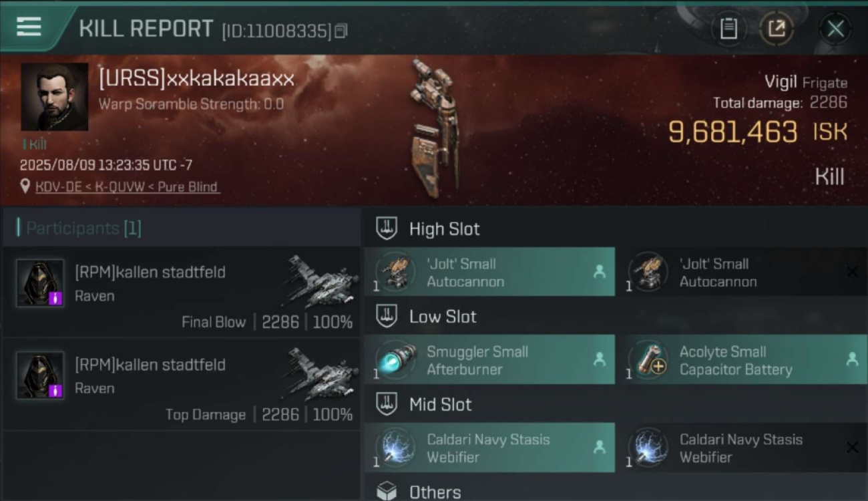This screenshot has height=501, width=868.
Task: Share the kill report externally
Action: click(777, 29)
